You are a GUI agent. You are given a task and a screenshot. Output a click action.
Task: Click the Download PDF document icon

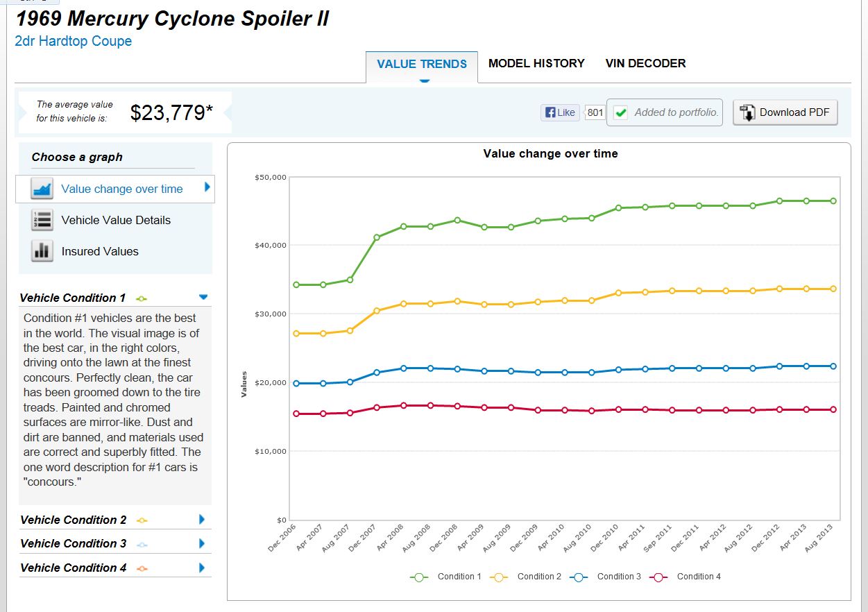tap(748, 112)
